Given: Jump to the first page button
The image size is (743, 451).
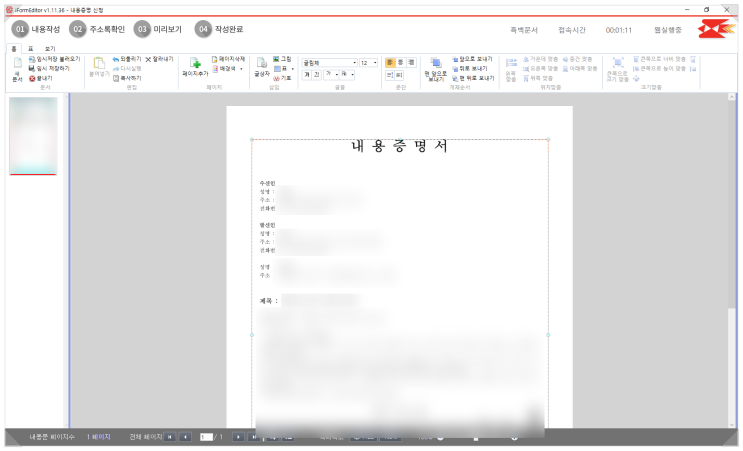Looking at the screenshot, I should (170, 437).
